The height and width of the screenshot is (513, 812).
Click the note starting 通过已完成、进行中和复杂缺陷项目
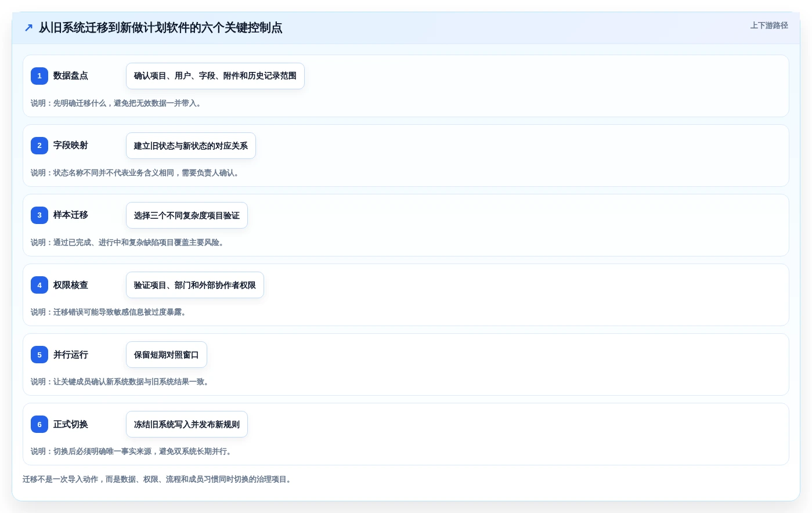(x=127, y=243)
